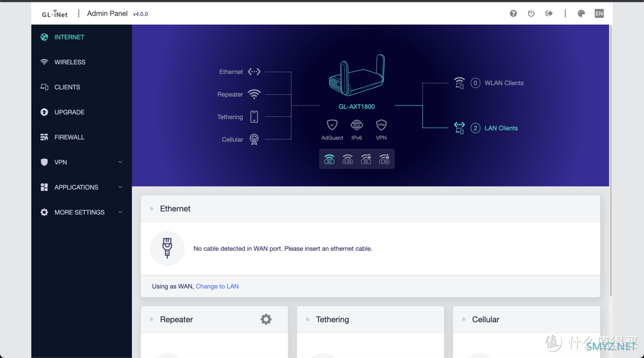Click the logout icon in header
644x358 pixels.
(x=549, y=14)
